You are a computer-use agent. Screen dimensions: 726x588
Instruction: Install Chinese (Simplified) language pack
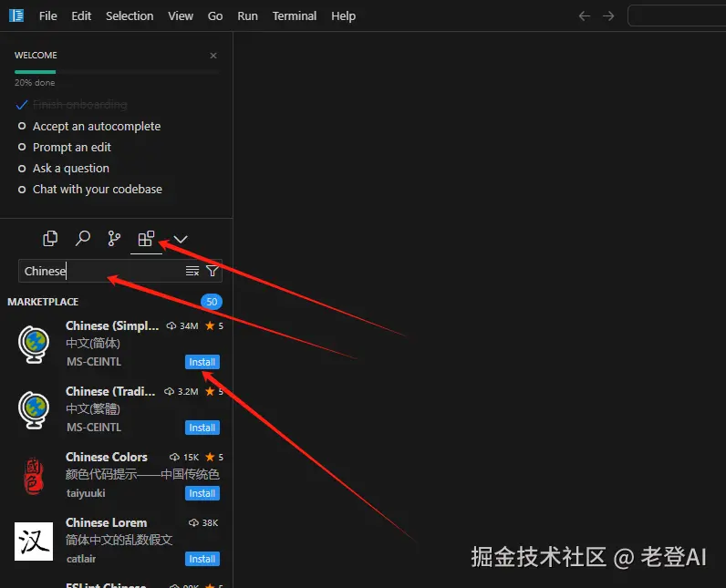(202, 362)
